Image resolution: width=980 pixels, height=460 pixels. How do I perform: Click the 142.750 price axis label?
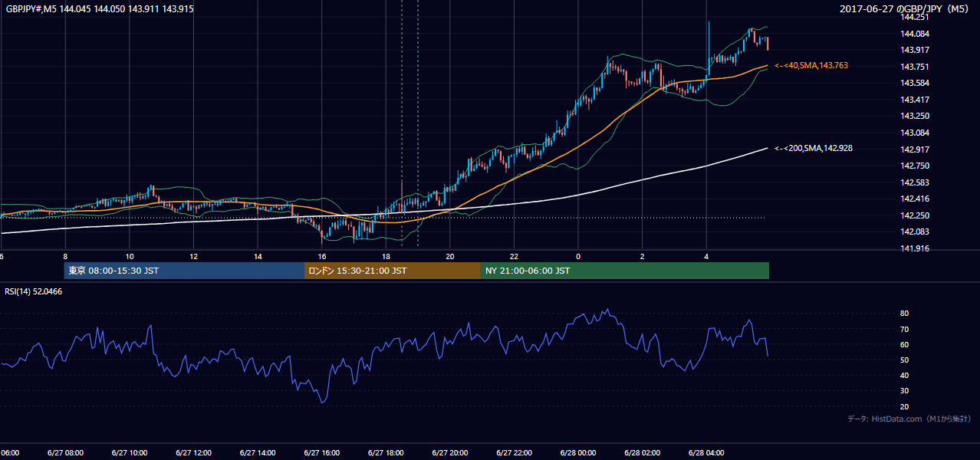(915, 166)
